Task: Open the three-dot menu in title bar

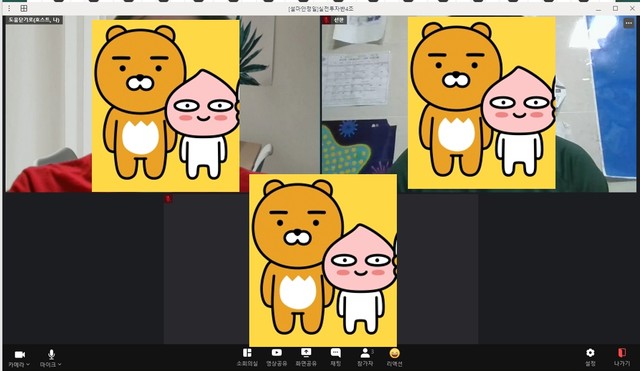Action: click(9, 8)
